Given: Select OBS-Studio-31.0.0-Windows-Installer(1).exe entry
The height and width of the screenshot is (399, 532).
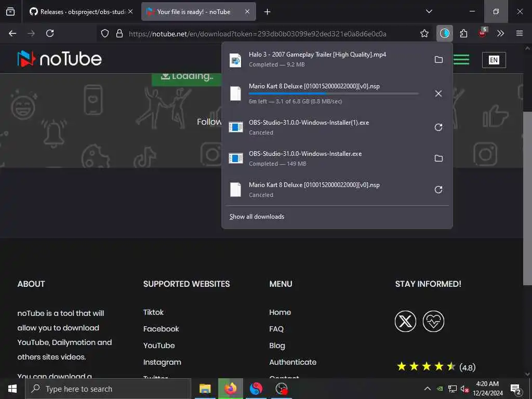Looking at the screenshot, I should [326, 127].
